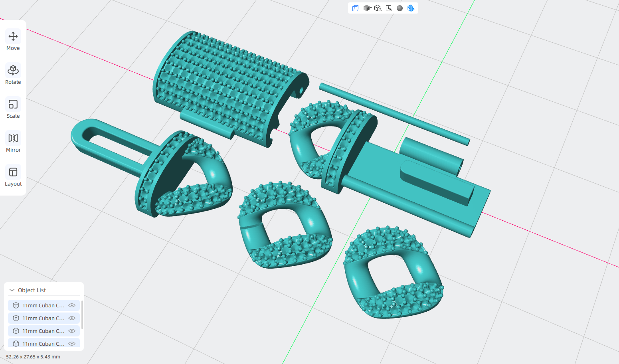Screen dimensions: 619x364
Task: Hide the first 11mm Cuban object
Action: [x=72, y=305]
